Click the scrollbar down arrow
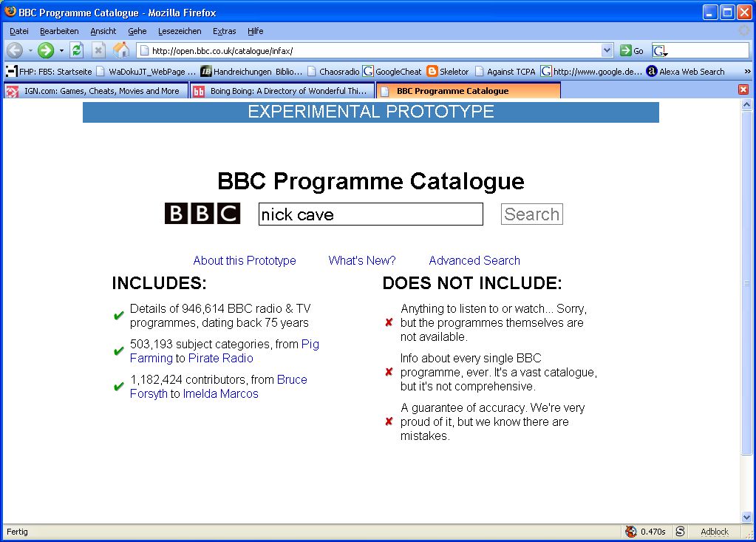 (746, 518)
